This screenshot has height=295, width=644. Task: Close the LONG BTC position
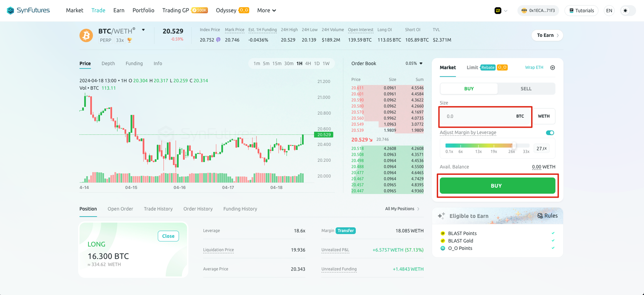(168, 236)
